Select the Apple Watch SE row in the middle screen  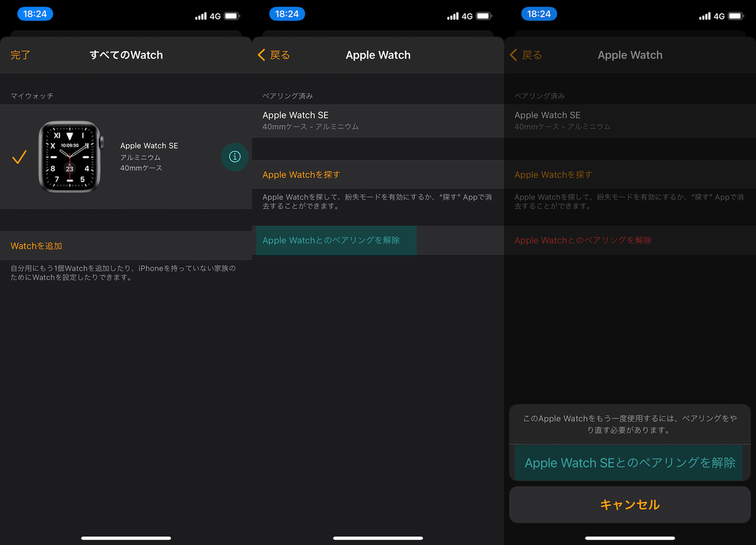(x=378, y=121)
